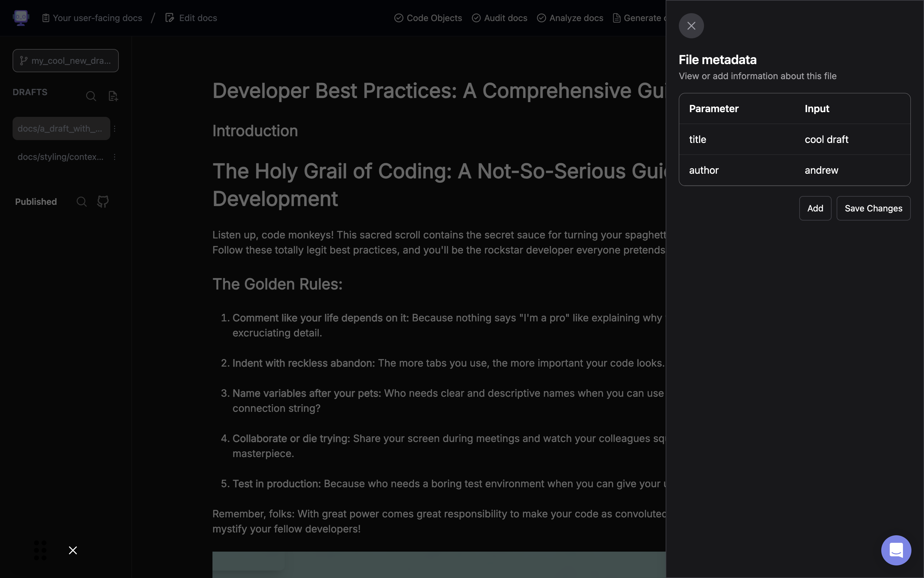Click Your user-facing docs breadcrumb
Screen dimensions: 924x578
click(92, 18)
